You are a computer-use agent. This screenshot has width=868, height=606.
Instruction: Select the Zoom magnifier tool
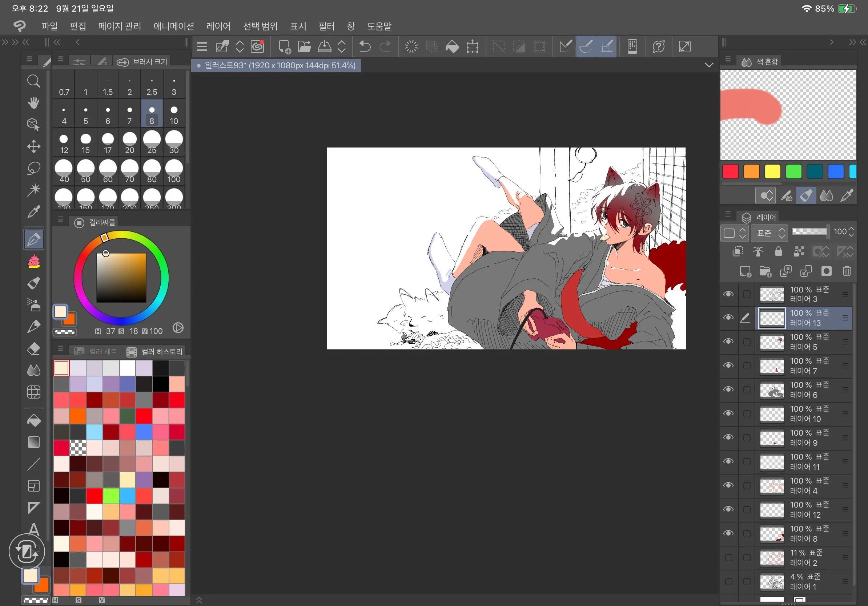pos(34,81)
